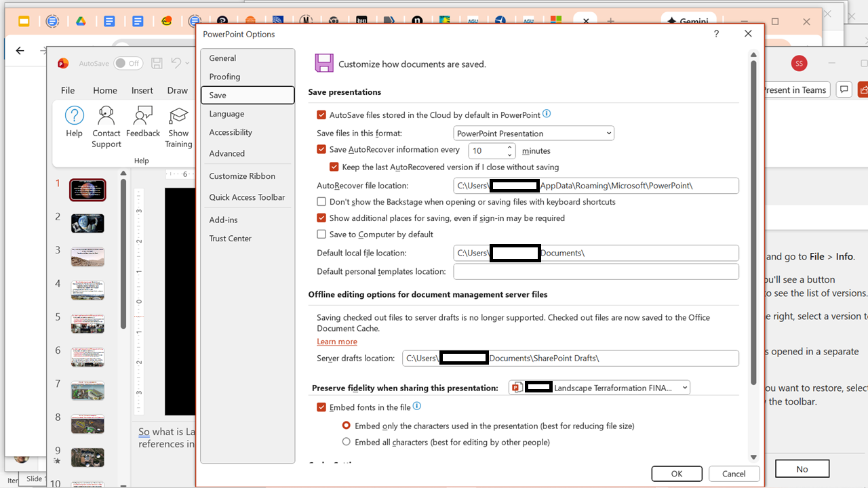Screen dimensions: 868x488
Task: Select Embed only the characters used radio
Action: tap(347, 426)
